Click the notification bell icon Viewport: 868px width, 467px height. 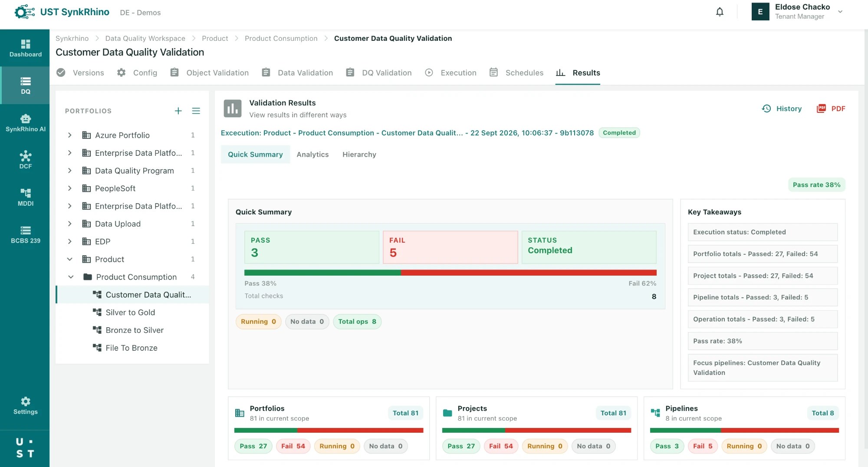pos(720,12)
